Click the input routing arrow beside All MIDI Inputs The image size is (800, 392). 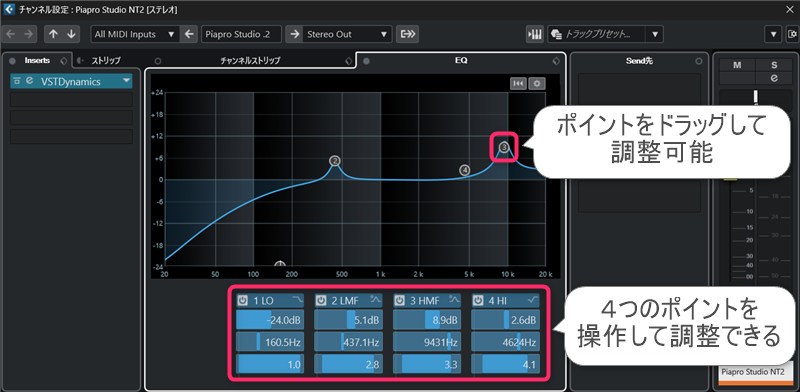click(189, 34)
